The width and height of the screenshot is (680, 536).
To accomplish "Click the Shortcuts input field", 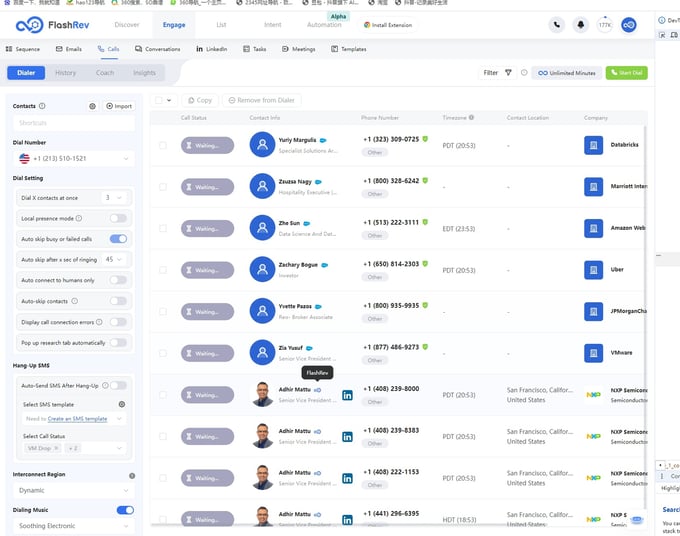I will coord(74,123).
